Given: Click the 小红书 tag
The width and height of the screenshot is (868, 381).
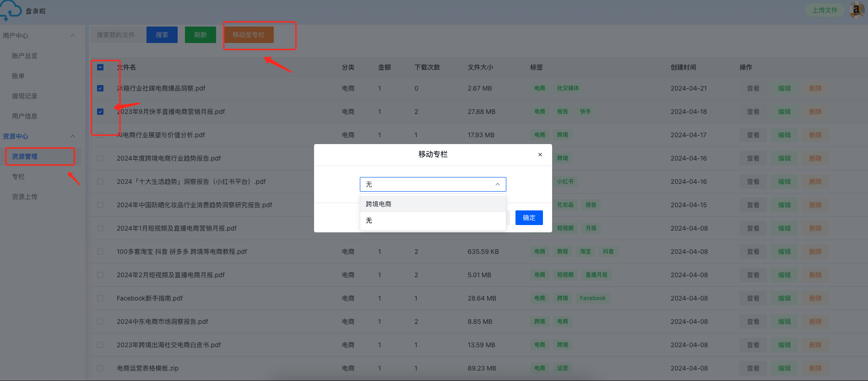Looking at the screenshot, I should (x=565, y=182).
